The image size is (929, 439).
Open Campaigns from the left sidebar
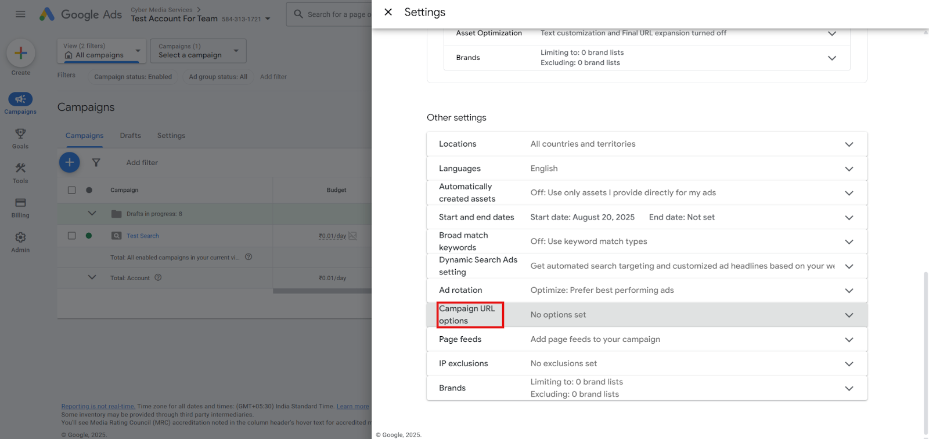click(20, 100)
